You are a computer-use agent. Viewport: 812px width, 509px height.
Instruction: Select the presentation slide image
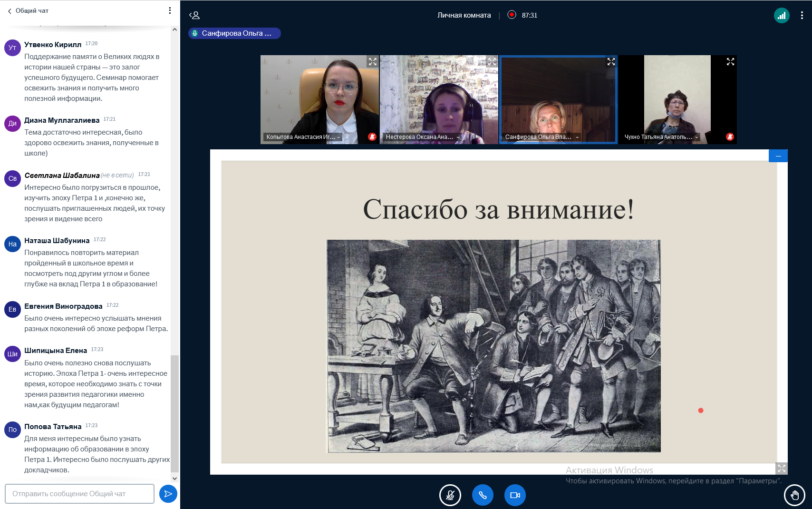point(493,346)
